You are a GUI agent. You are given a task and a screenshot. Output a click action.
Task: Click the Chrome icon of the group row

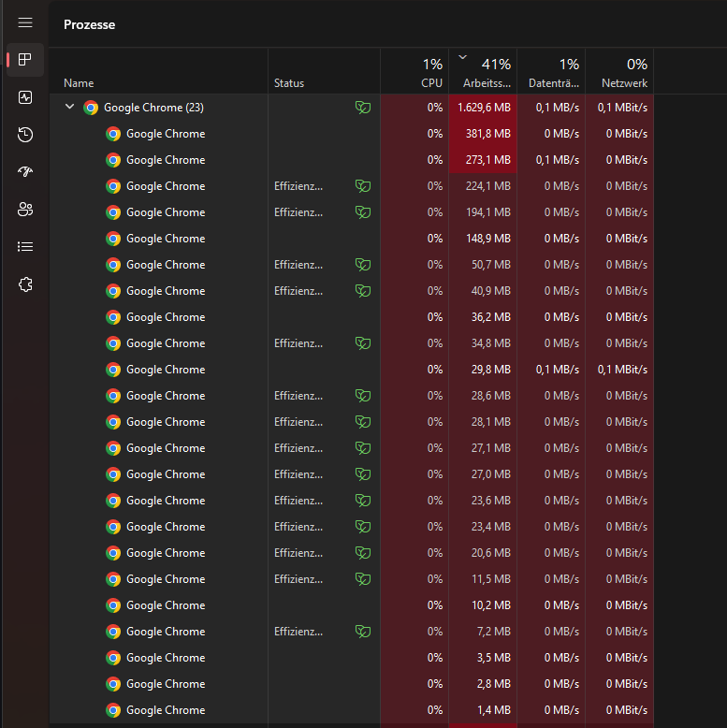[91, 108]
